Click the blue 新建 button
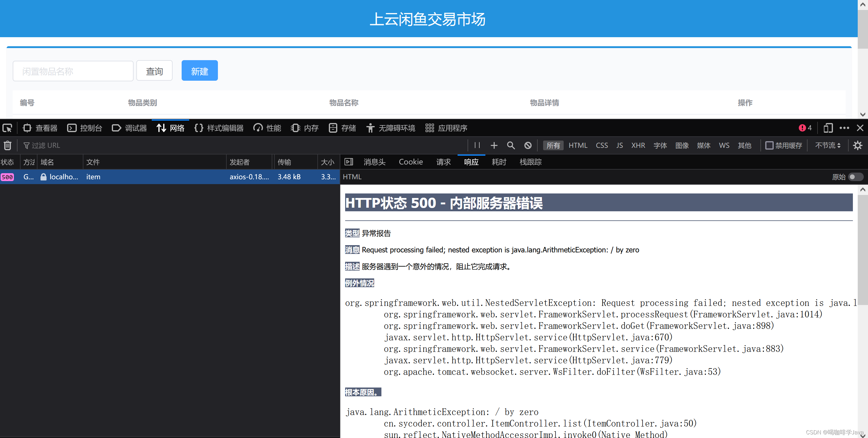Image resolution: width=868 pixels, height=438 pixels. click(x=199, y=71)
